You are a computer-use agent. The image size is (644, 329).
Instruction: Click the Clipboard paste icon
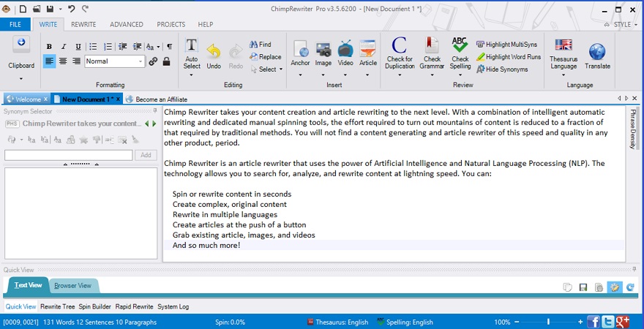coord(21,44)
